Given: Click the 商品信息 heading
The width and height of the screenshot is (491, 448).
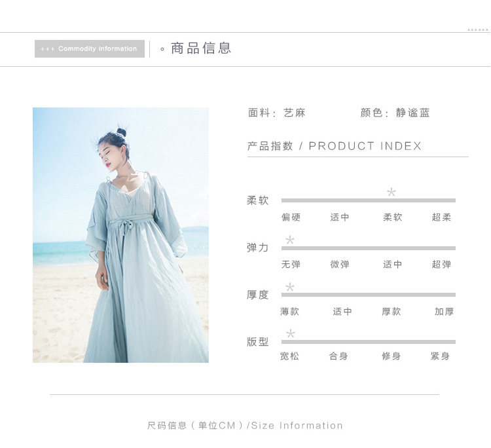Looking at the screenshot, I should (201, 48).
